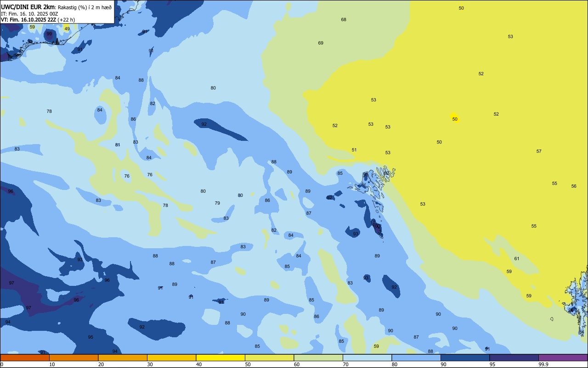Click the legend tick label '40'
The image size is (588, 368).
pyautogui.click(x=198, y=364)
